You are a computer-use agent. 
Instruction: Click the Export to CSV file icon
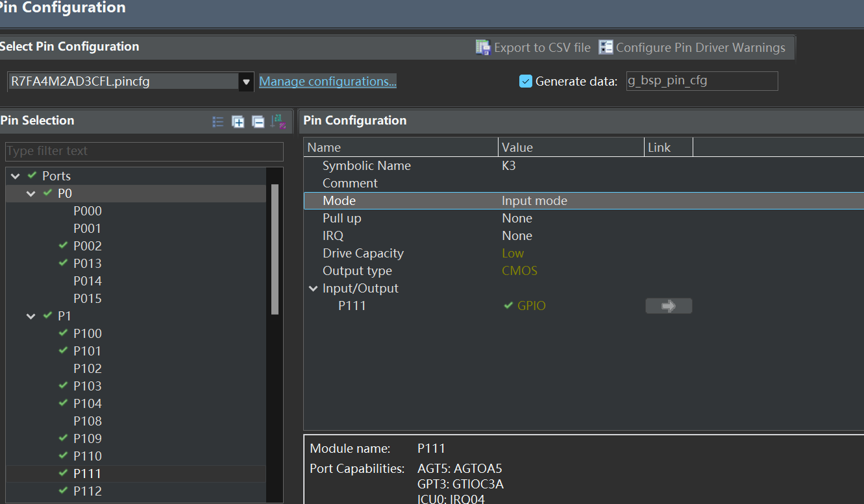coord(483,47)
